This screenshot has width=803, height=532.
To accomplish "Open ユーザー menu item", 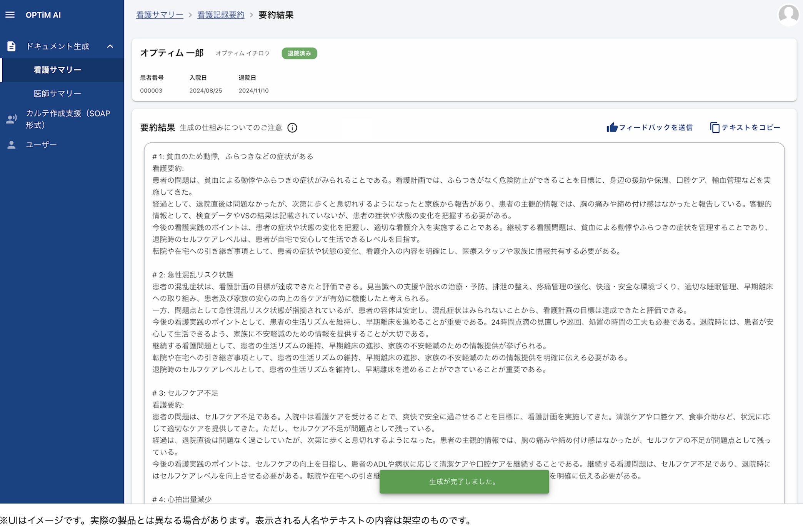I will coord(41,145).
